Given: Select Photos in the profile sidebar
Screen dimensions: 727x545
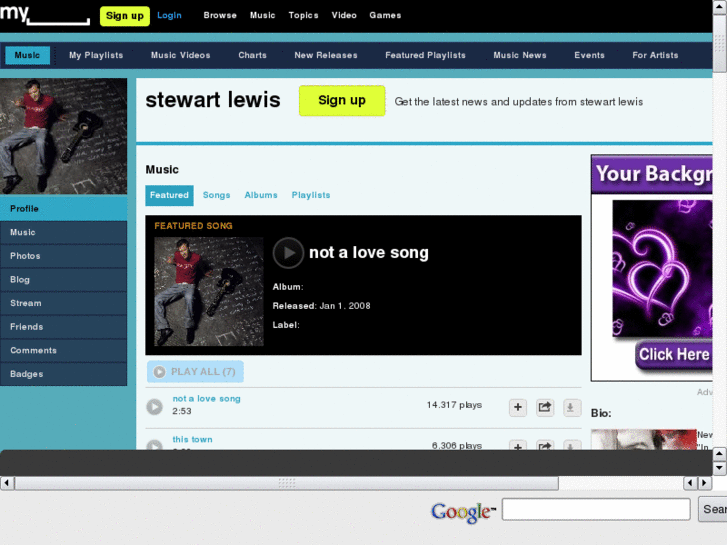Looking at the screenshot, I should [26, 256].
